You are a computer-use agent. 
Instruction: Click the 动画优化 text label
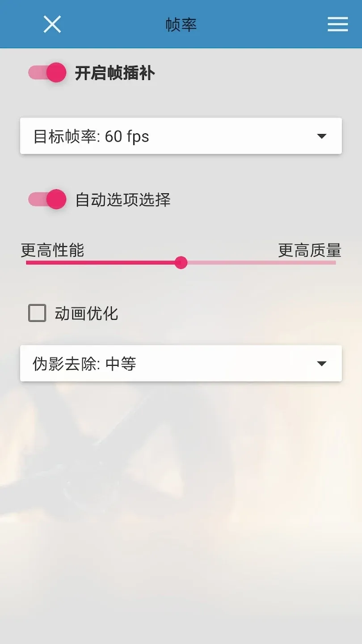tap(87, 314)
